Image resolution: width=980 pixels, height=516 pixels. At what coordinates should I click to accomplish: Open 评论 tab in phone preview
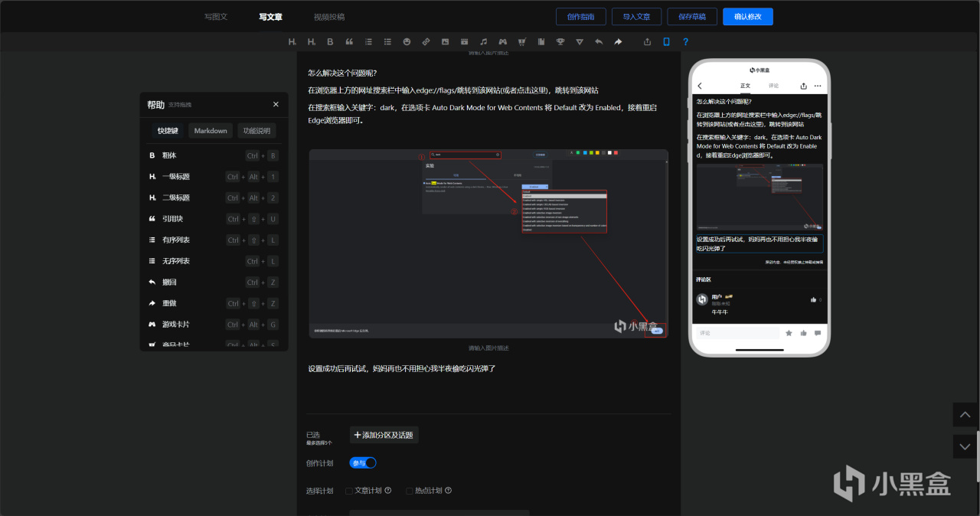[x=773, y=86]
